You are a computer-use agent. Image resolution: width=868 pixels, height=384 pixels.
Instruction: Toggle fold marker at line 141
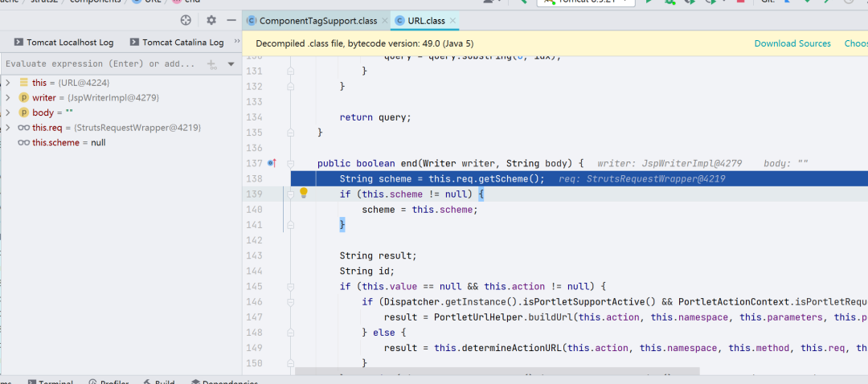[x=290, y=225]
